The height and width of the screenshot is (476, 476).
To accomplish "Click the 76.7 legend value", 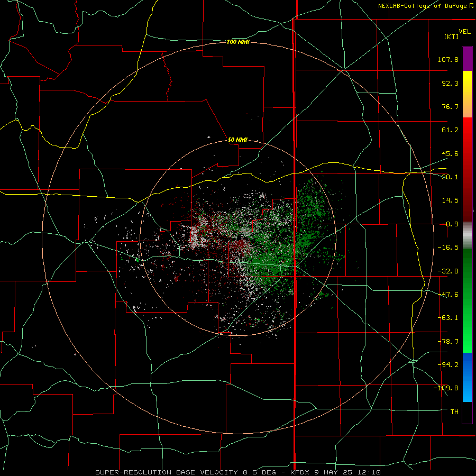I will [450, 106].
